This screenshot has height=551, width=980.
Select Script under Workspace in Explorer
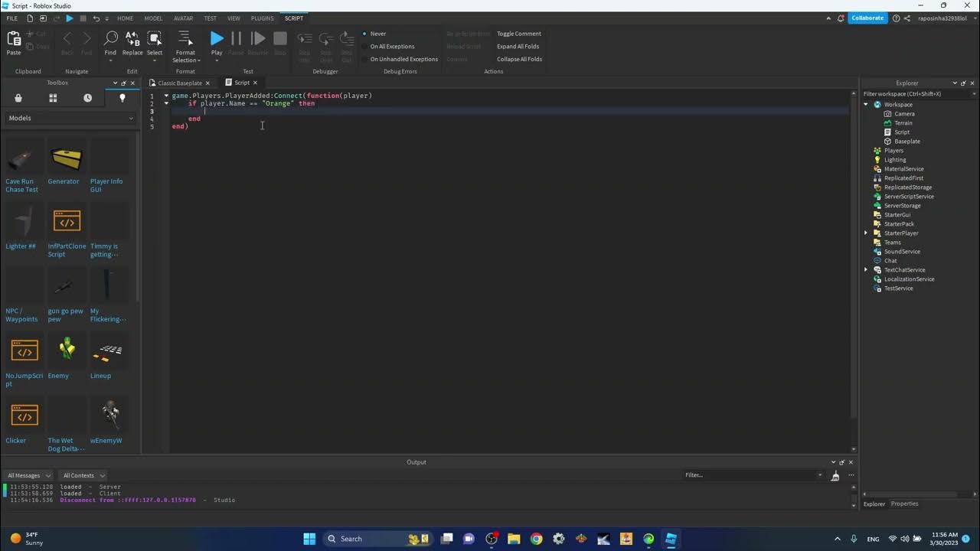tap(902, 132)
